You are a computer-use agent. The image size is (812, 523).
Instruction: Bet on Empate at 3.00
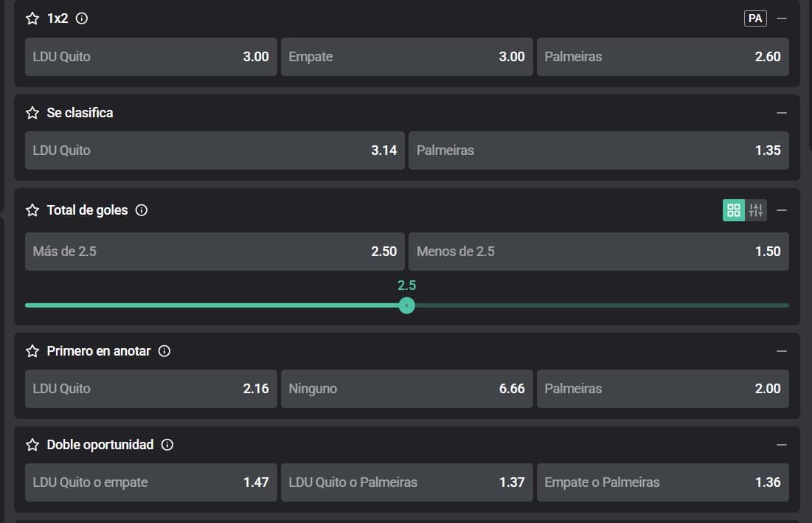[406, 57]
